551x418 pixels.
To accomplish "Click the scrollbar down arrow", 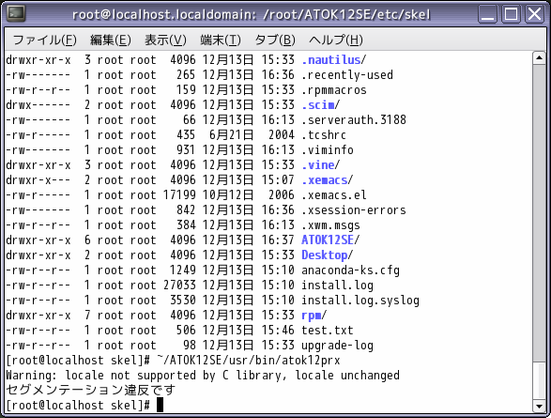I will click(x=539, y=406).
